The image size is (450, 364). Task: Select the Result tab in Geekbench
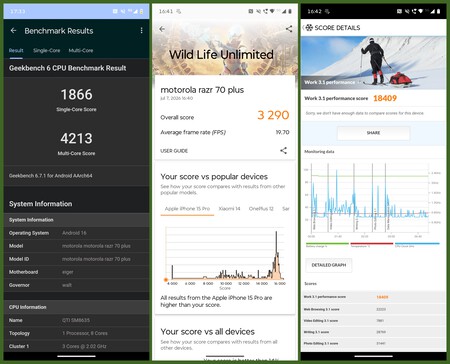click(16, 51)
